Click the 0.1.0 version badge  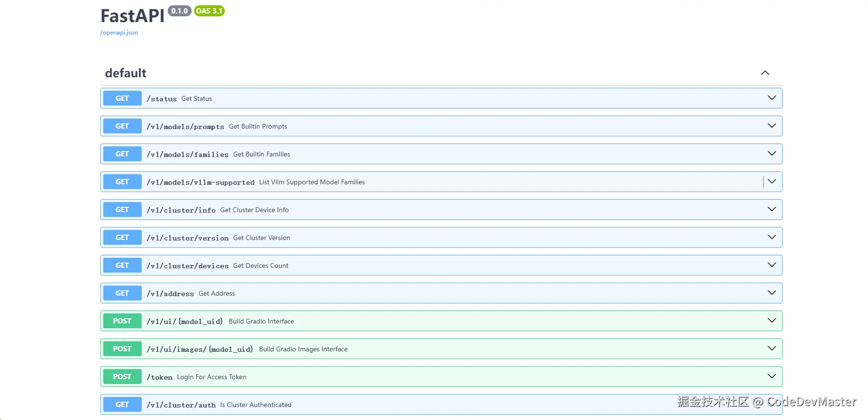click(180, 11)
